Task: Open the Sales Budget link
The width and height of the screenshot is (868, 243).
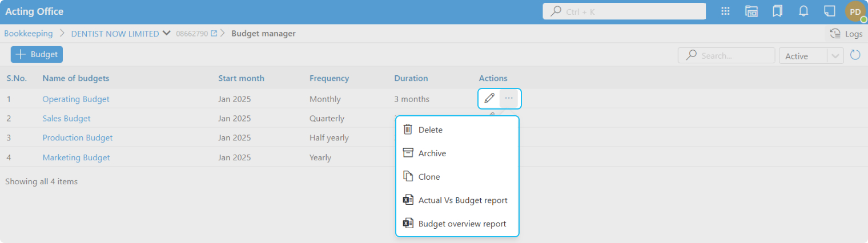Action: coord(66,119)
